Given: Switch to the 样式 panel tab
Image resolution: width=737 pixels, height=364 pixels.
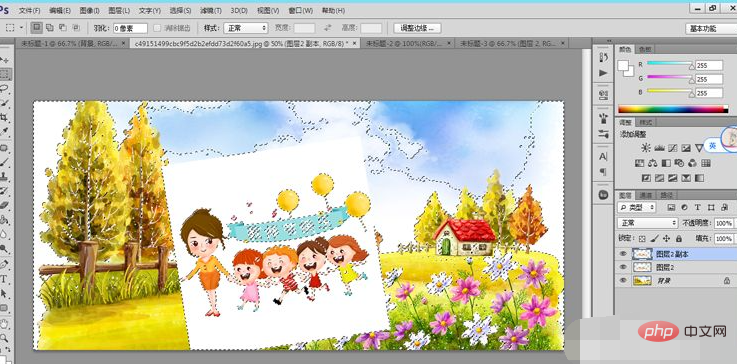Looking at the screenshot, I should [x=645, y=122].
